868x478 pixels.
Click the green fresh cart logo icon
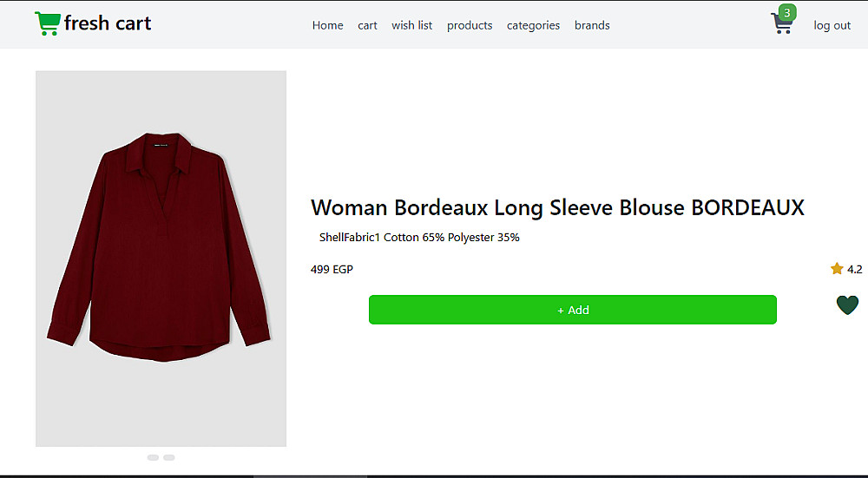tap(47, 23)
